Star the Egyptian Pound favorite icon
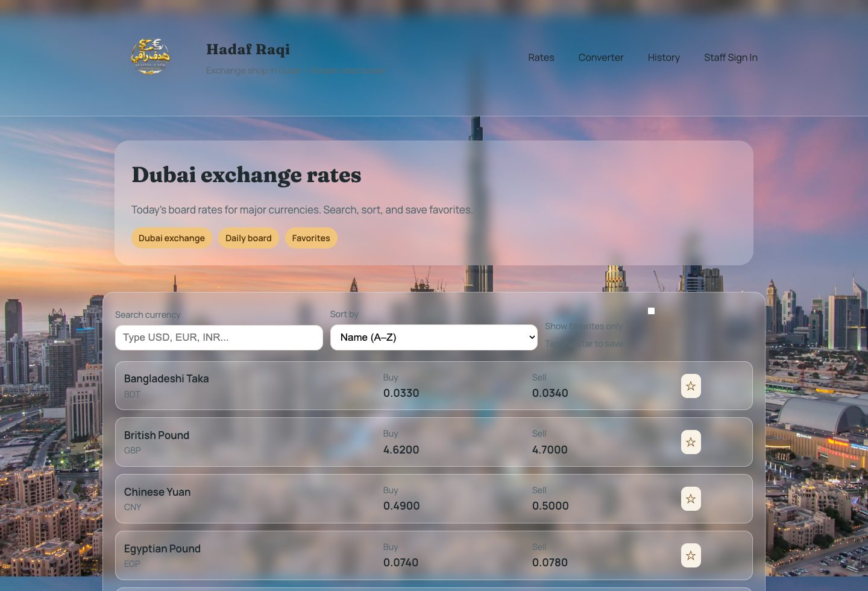The image size is (868, 591). click(691, 555)
